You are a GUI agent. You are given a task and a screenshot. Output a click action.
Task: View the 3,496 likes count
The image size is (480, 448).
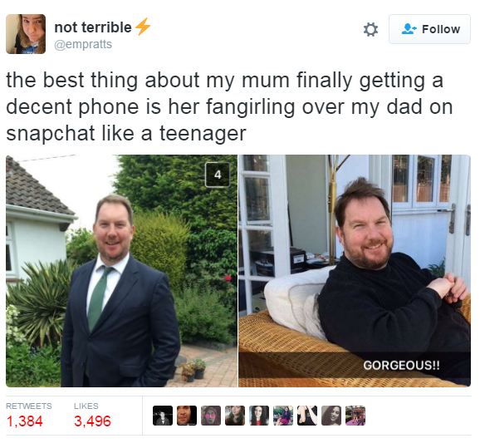(x=92, y=421)
